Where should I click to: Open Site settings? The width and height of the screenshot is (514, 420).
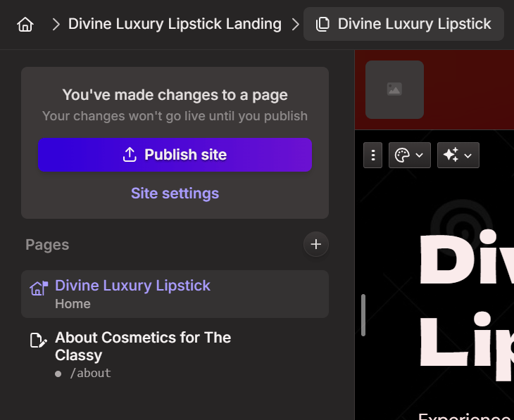click(175, 193)
